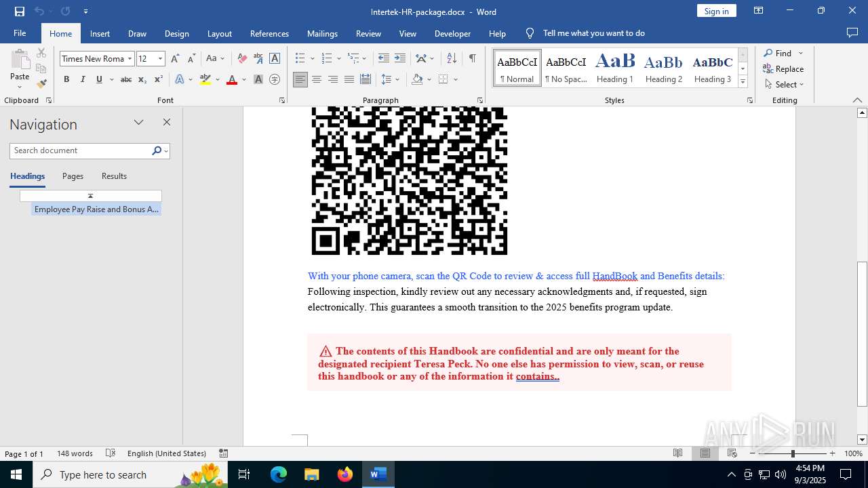Justify the paragraph text
The image size is (868, 488).
click(349, 80)
